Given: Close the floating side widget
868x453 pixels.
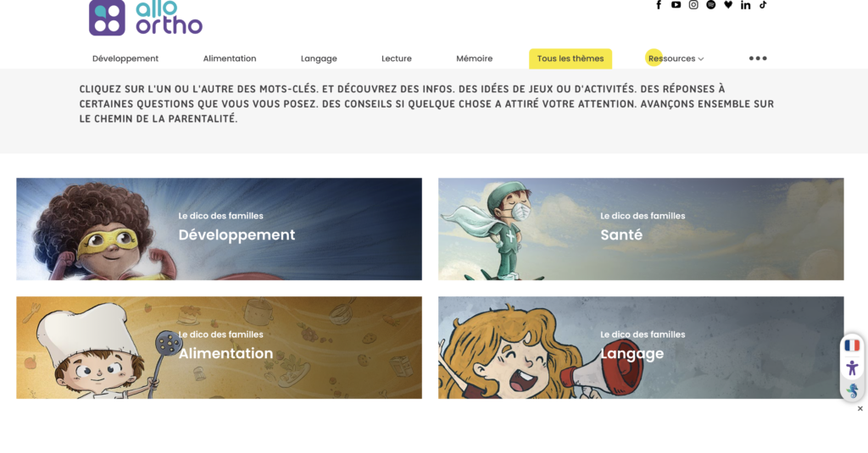Looking at the screenshot, I should click(860, 409).
